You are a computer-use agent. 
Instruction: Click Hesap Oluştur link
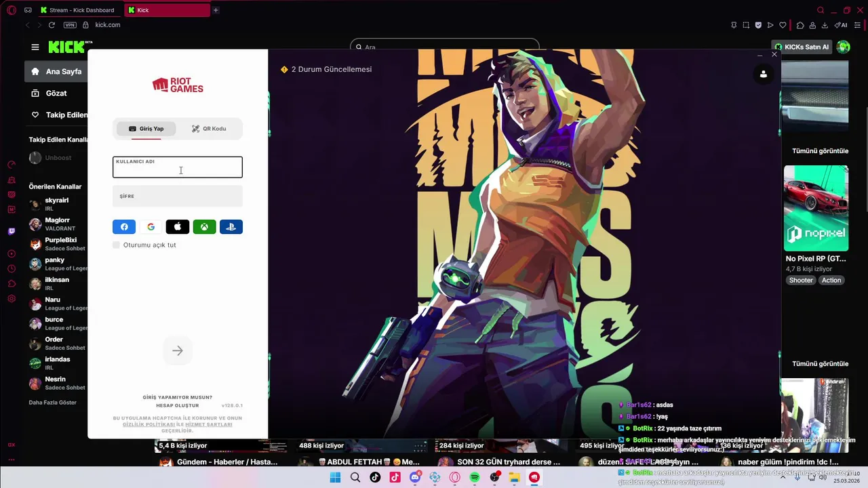click(x=178, y=405)
